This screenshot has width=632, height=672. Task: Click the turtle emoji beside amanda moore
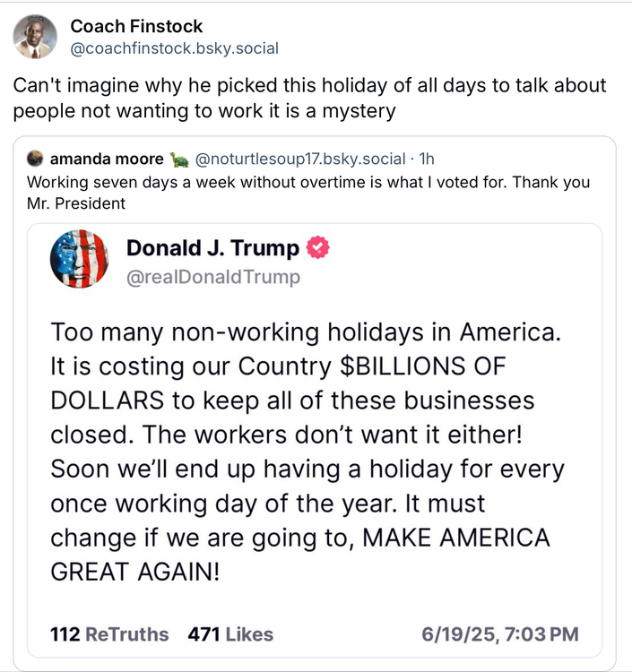tap(179, 159)
